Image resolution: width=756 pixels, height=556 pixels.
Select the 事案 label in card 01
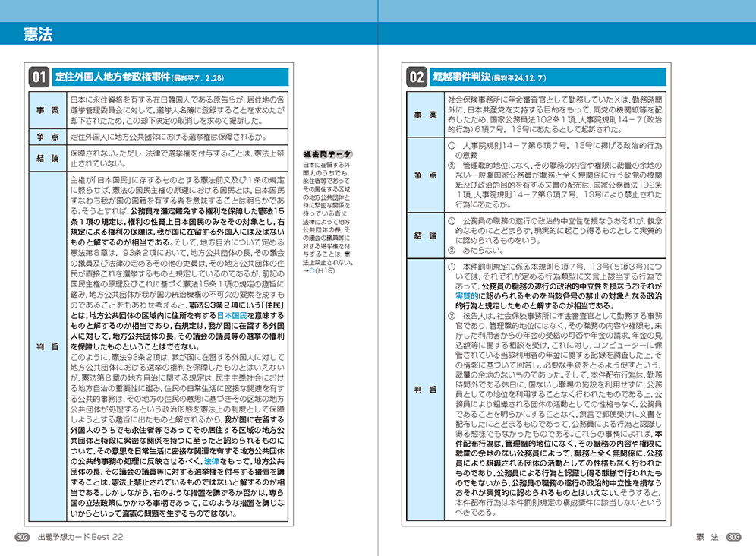click(46, 110)
